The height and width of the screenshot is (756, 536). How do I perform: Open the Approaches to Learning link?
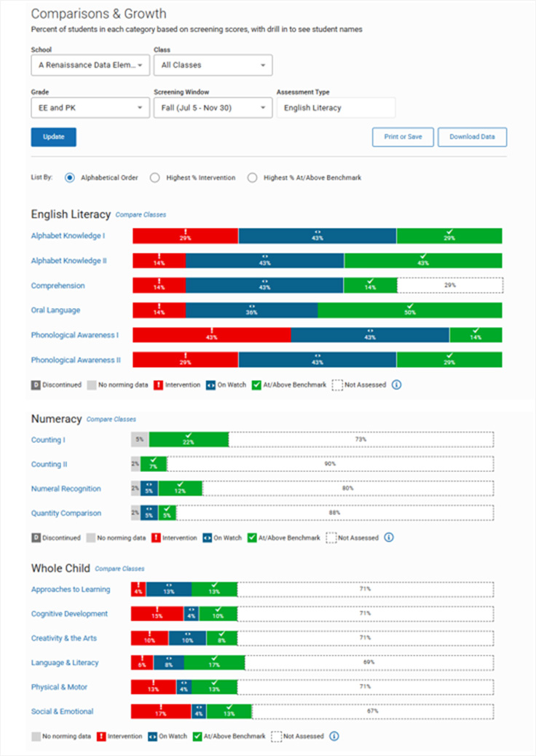click(71, 589)
